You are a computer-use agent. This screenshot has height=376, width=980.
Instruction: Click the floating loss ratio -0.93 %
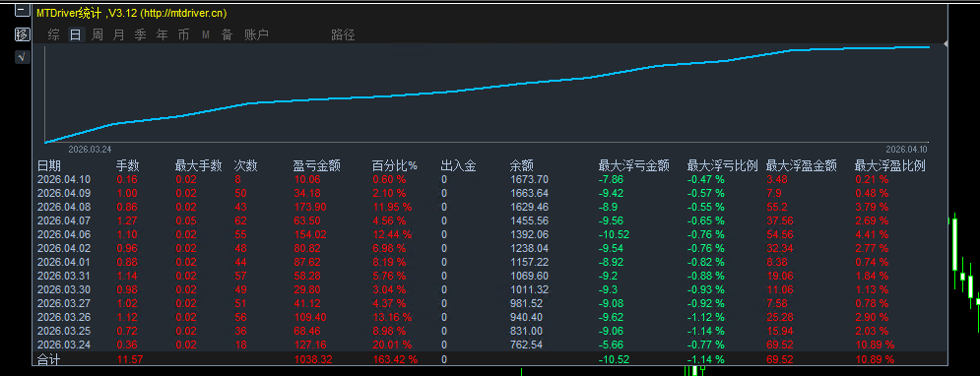click(x=705, y=289)
